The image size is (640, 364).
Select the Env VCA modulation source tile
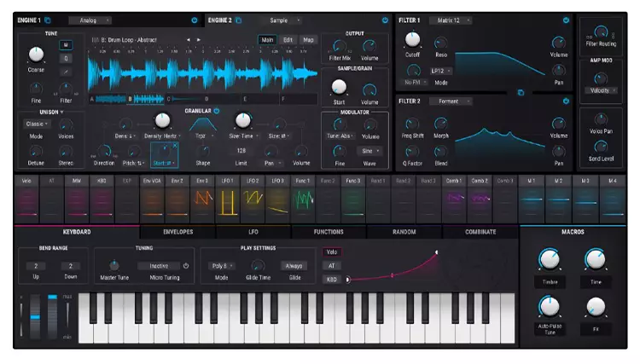[152, 199]
